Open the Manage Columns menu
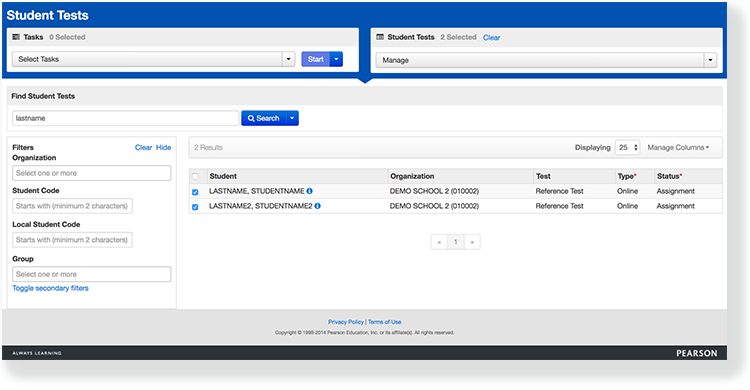750x390 pixels. (678, 147)
